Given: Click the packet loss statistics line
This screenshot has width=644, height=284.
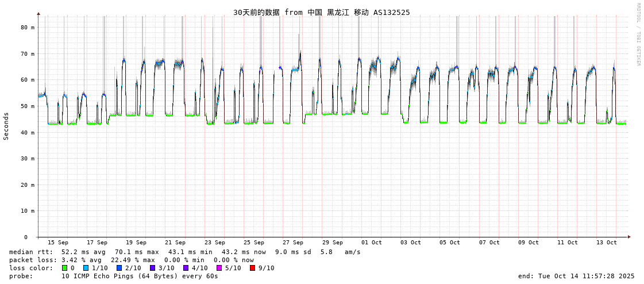Looking at the screenshot, I should [x=131, y=260].
